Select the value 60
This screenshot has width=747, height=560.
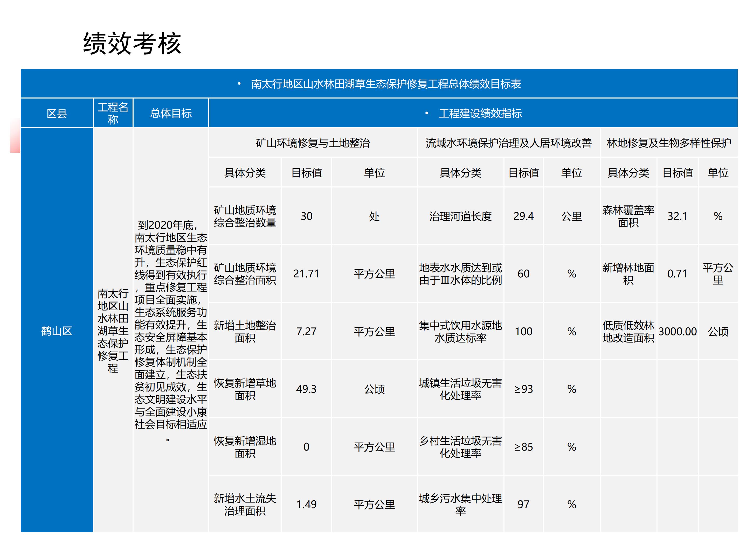(x=523, y=274)
